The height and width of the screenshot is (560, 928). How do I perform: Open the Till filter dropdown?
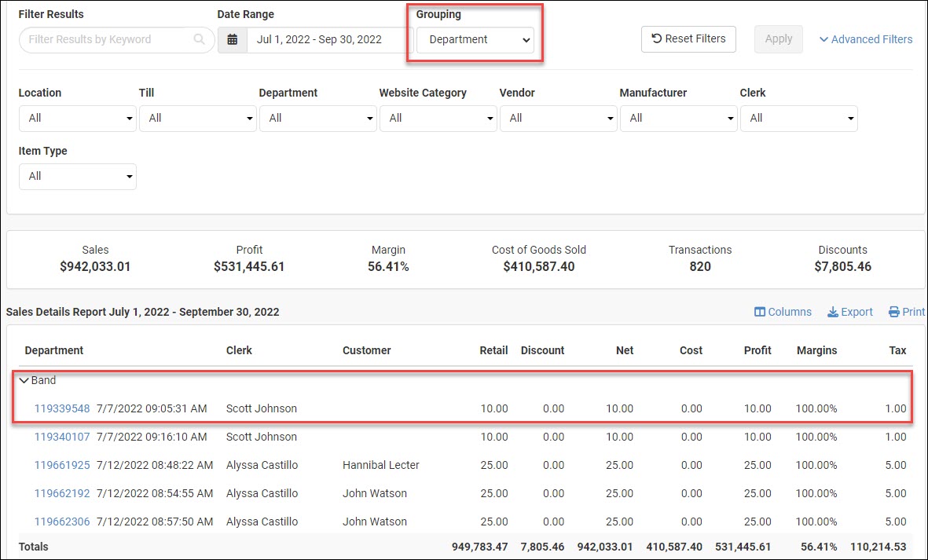[x=198, y=119]
